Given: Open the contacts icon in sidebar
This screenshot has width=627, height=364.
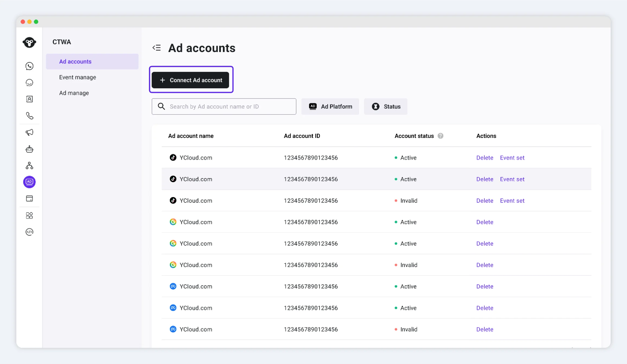Looking at the screenshot, I should [29, 99].
